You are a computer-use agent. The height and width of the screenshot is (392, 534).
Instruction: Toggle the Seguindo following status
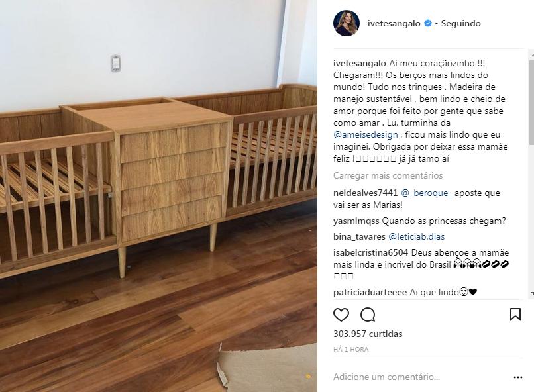pyautogui.click(x=460, y=23)
